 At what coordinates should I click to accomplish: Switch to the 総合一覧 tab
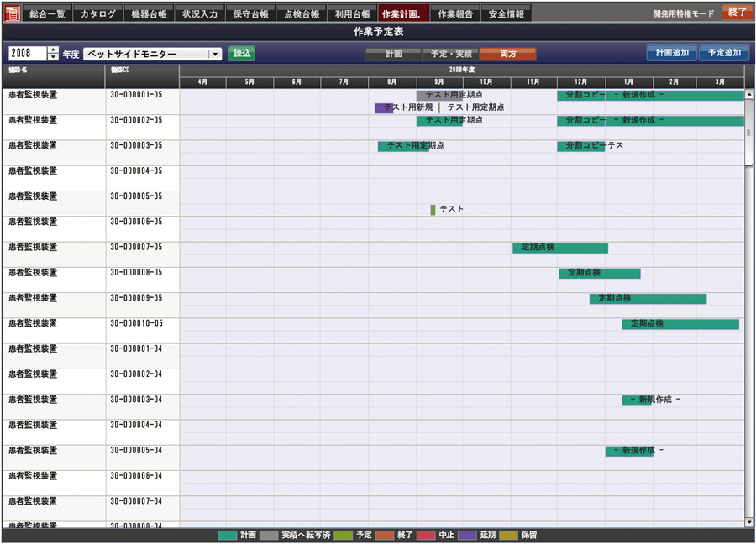47,13
